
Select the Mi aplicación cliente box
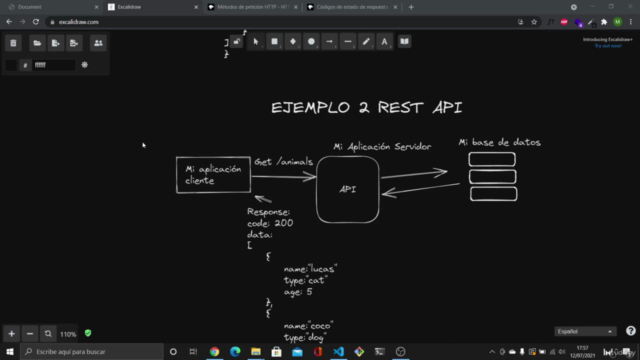tap(213, 175)
